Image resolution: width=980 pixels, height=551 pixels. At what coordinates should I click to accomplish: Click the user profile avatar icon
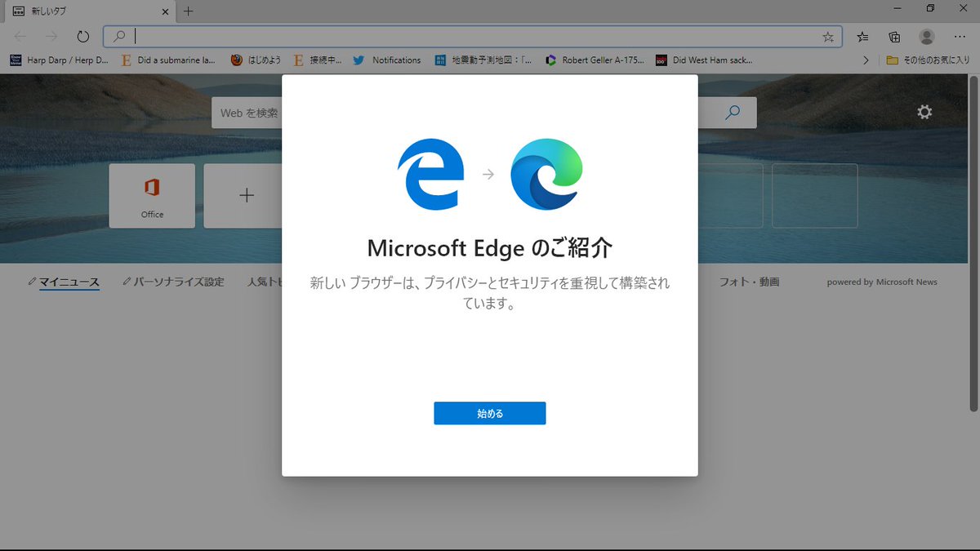[926, 37]
